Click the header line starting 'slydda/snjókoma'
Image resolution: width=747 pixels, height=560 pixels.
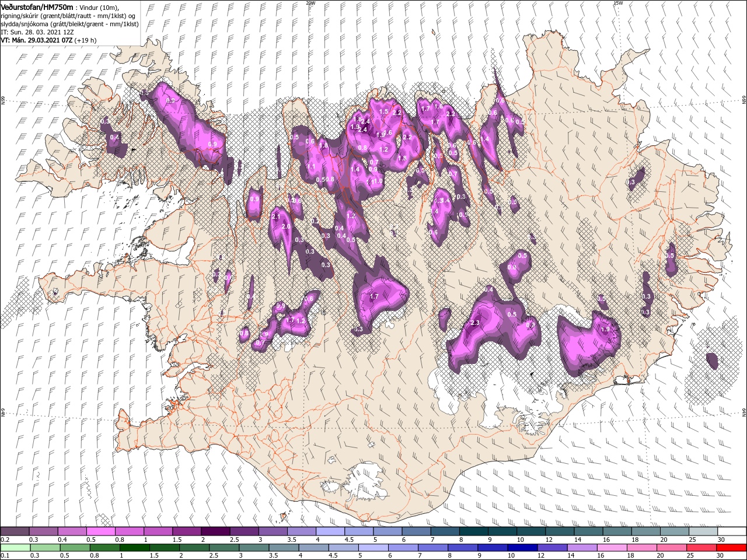pyautogui.click(x=70, y=24)
